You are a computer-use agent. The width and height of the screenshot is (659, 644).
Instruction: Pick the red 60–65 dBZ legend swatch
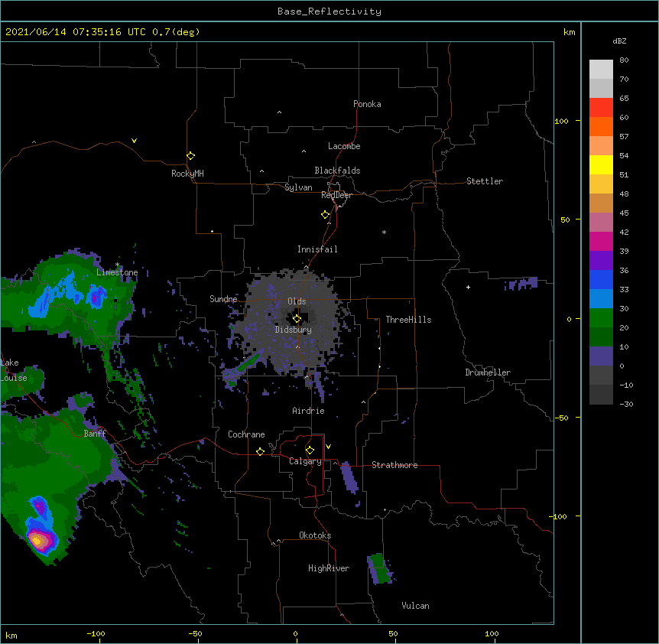pos(601,107)
